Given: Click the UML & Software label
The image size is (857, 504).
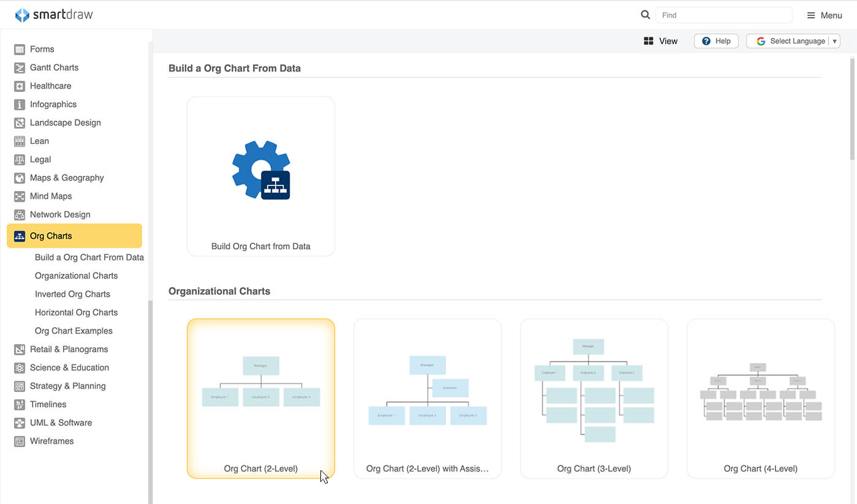Looking at the screenshot, I should tap(61, 423).
